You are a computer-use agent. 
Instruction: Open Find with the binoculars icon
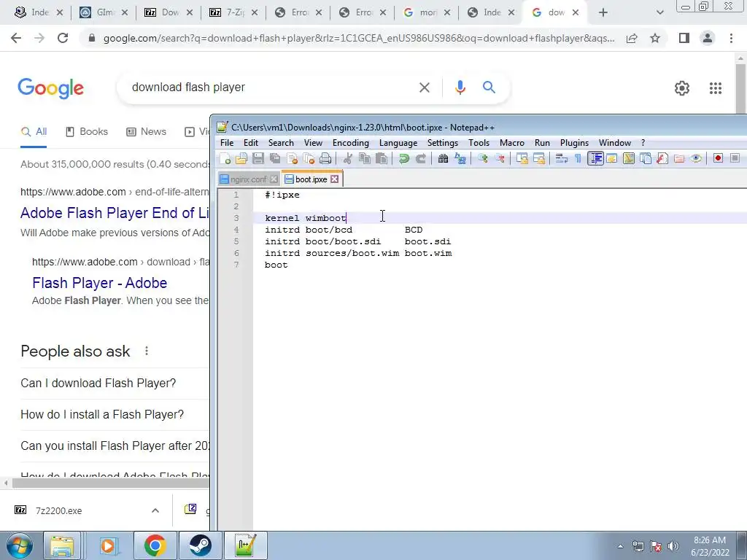tap(443, 158)
